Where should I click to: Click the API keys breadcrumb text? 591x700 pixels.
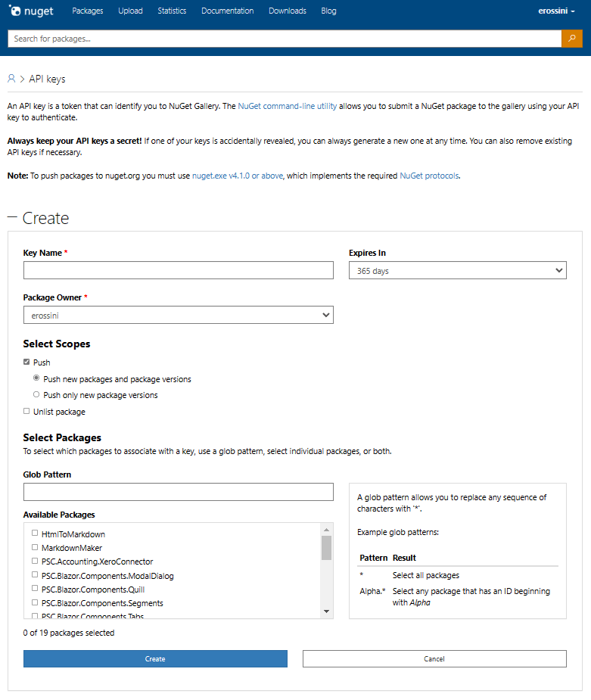click(48, 79)
